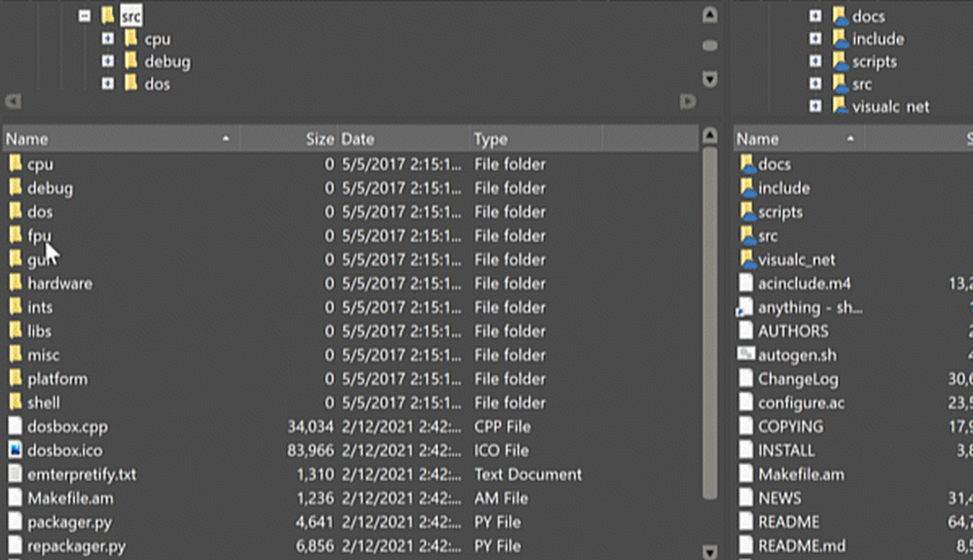Click ChangeLog file icon
The width and height of the screenshot is (973, 560).
[746, 378]
